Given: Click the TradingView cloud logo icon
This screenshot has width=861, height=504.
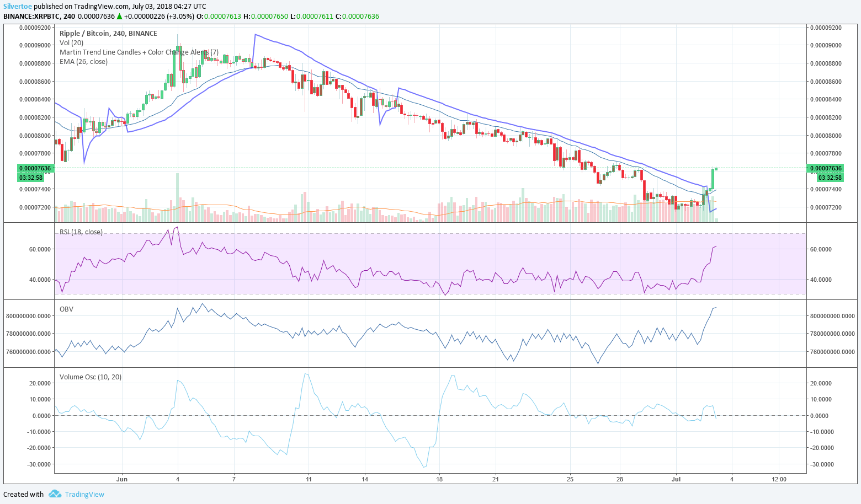Looking at the screenshot, I should 55,494.
